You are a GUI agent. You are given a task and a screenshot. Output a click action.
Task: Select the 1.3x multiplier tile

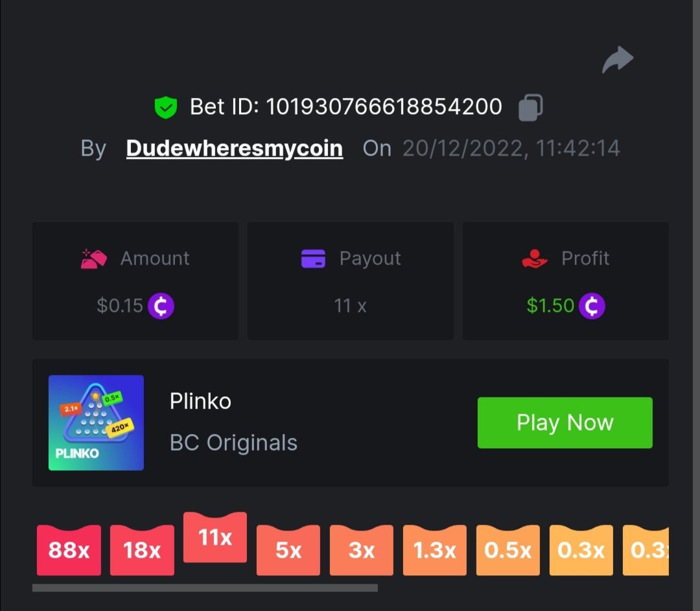click(x=435, y=550)
